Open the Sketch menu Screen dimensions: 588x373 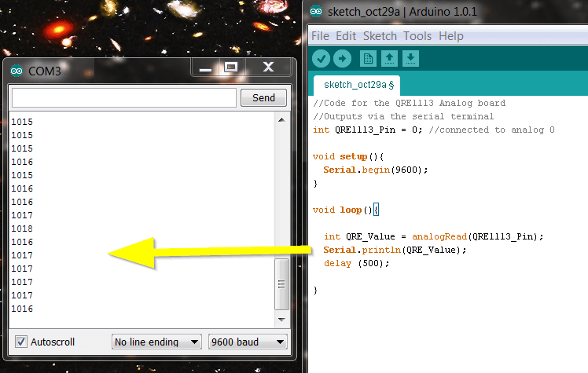380,36
